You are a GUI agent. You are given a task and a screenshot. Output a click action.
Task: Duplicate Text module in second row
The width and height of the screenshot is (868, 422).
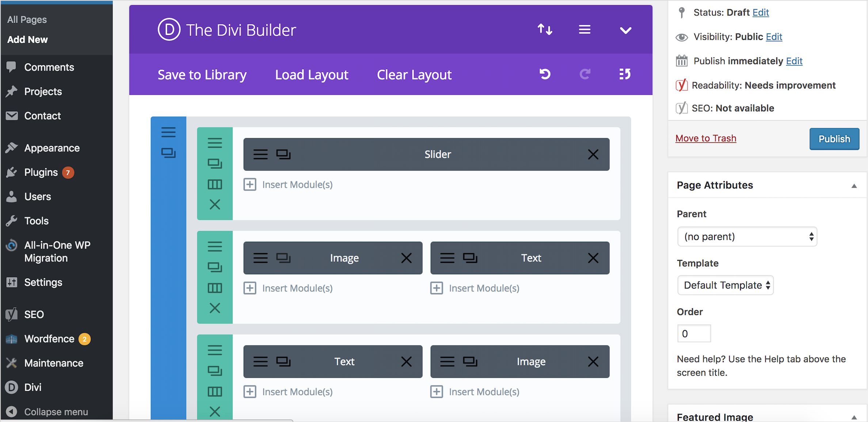click(470, 258)
